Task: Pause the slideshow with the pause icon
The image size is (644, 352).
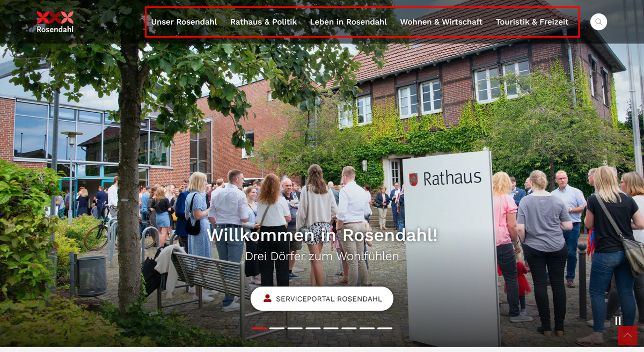Action: 618,320
